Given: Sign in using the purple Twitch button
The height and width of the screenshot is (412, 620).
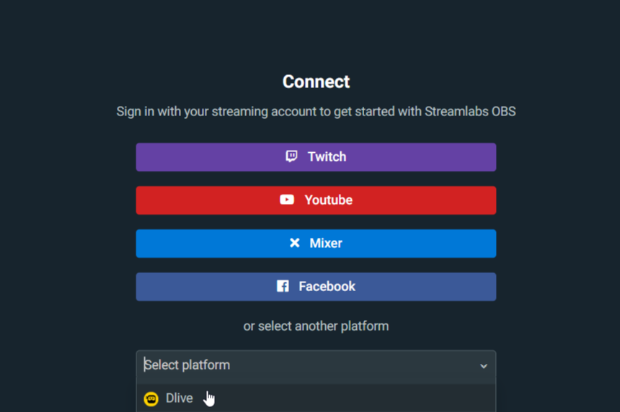Looking at the screenshot, I should pos(316,157).
